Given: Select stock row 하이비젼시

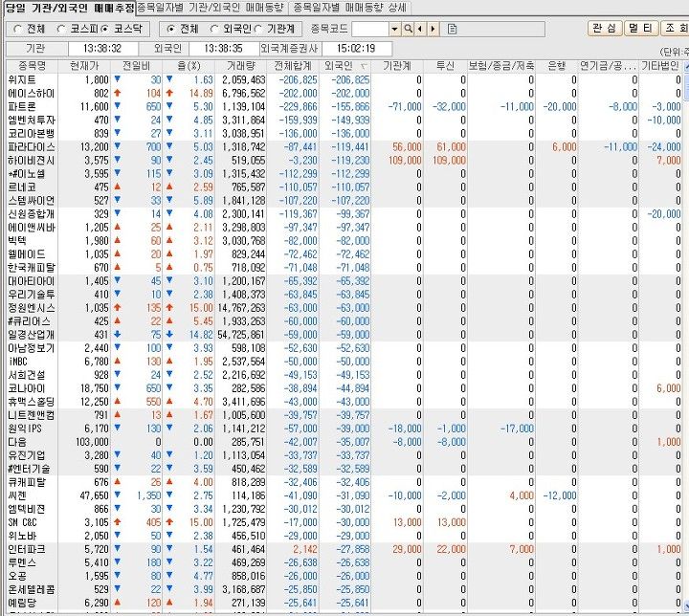Looking at the screenshot, I should pyautogui.click(x=344, y=161).
